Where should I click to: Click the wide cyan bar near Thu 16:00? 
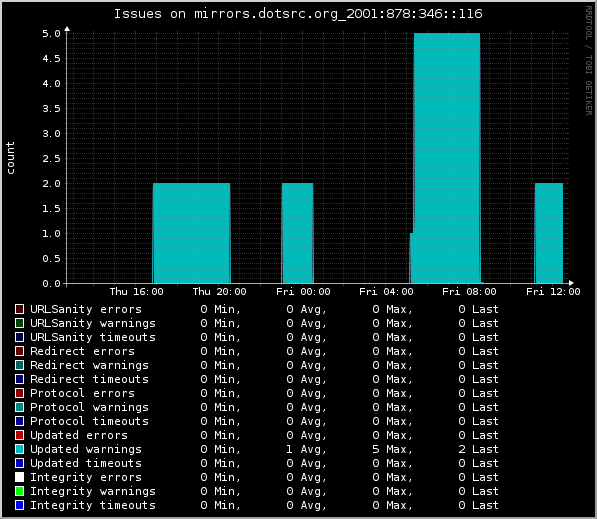click(x=192, y=233)
